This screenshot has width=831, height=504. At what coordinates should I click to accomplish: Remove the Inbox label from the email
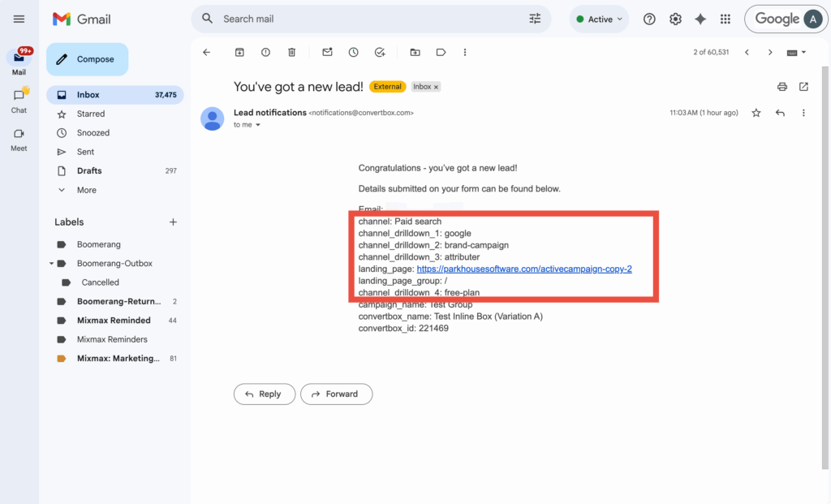[436, 87]
